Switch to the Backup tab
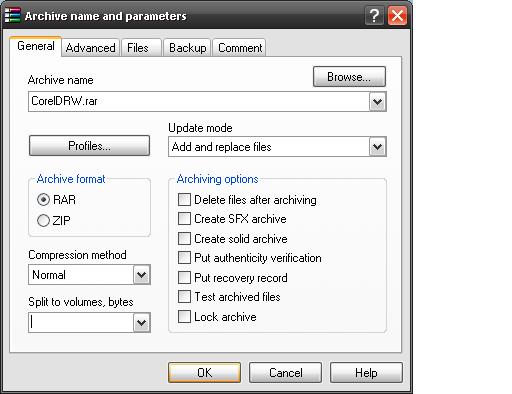Viewport: 512px width, 394px height. tap(187, 48)
